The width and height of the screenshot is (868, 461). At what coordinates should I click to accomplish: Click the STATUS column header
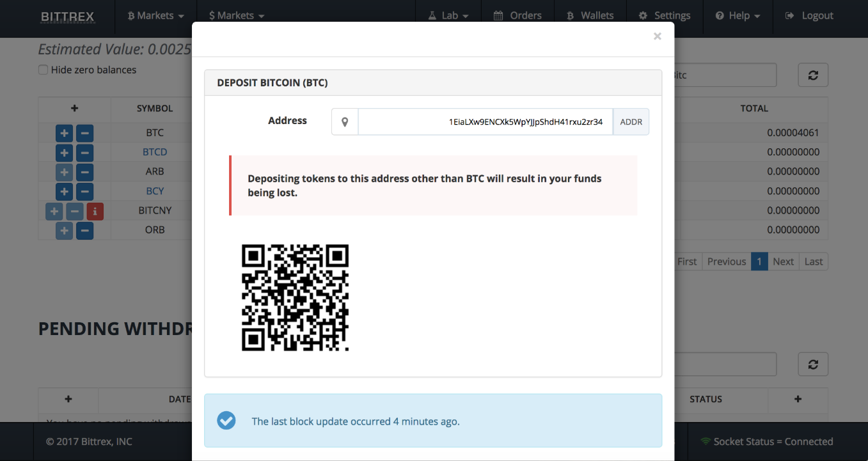706,399
